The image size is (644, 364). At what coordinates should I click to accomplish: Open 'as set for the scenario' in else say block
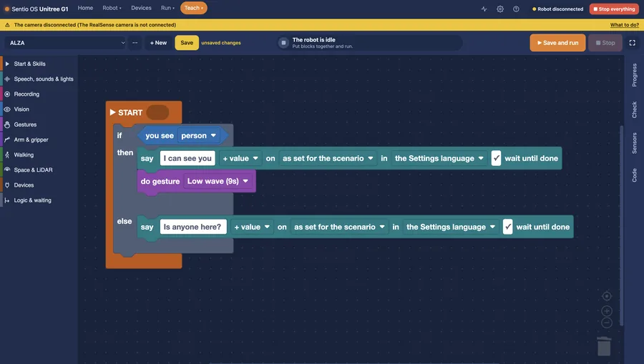(339, 227)
